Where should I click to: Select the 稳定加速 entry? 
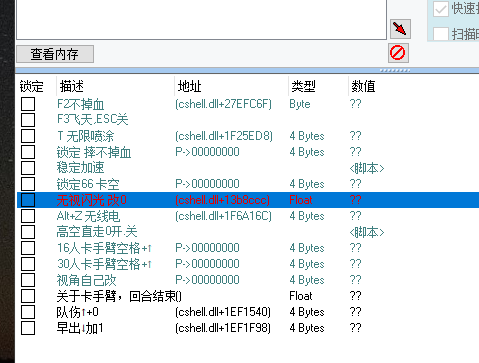80,168
